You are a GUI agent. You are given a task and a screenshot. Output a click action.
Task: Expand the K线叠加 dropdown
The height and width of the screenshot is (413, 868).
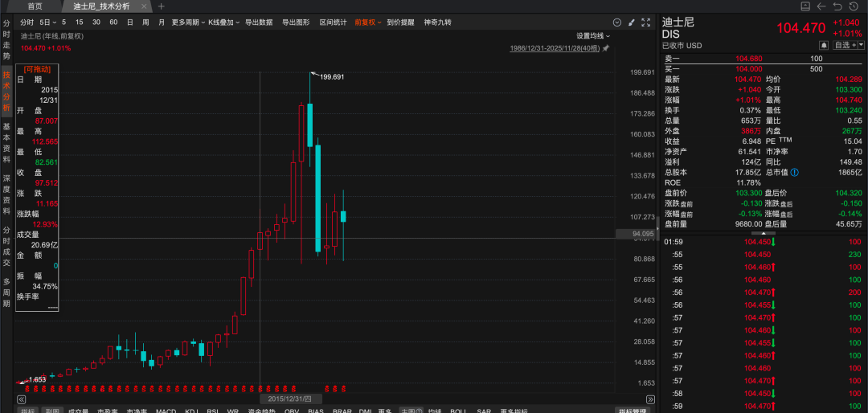[223, 22]
